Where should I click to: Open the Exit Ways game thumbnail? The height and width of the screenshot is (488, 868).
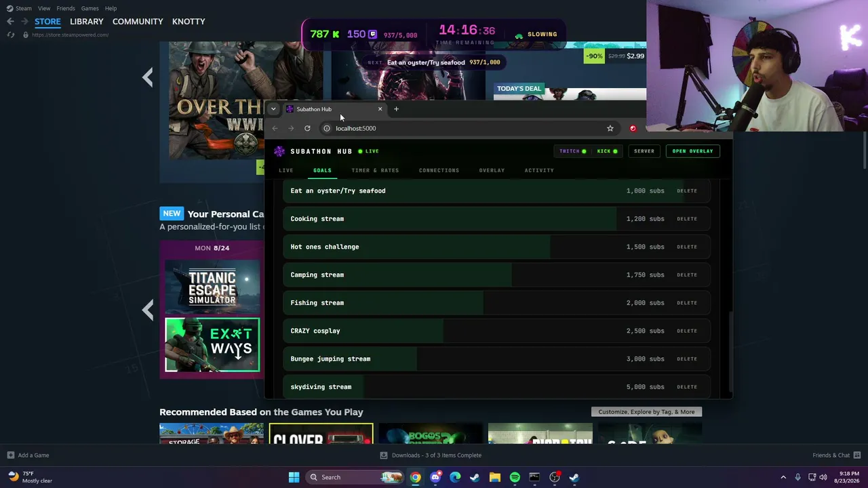[x=212, y=345]
